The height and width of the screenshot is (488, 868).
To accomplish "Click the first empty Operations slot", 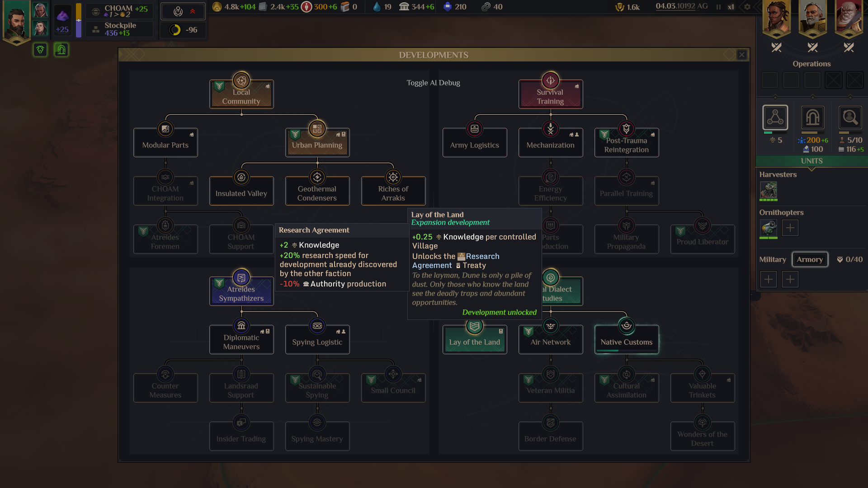I will (769, 80).
